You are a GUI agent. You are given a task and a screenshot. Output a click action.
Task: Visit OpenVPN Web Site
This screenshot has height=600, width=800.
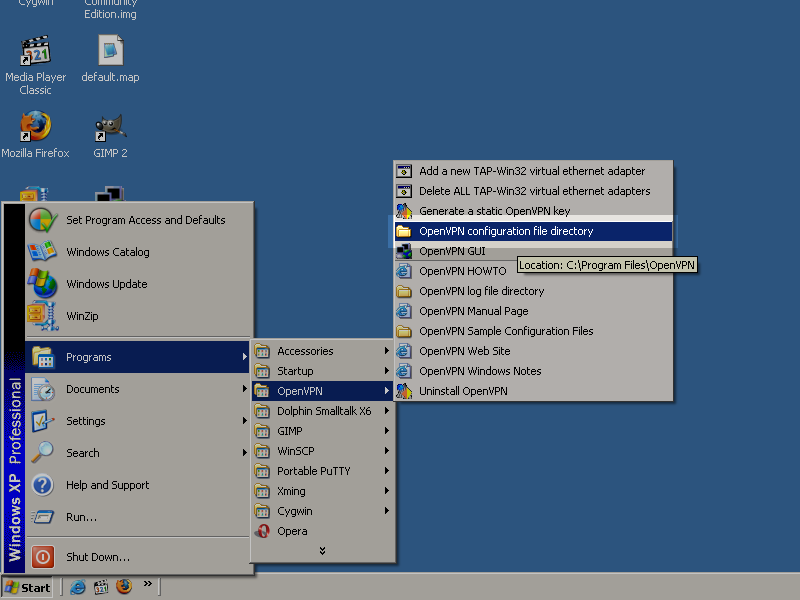(x=533, y=351)
